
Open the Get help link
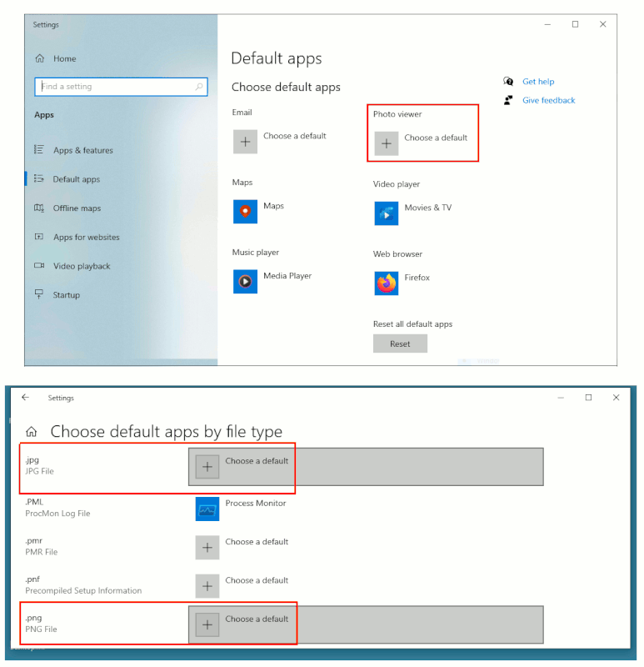[538, 81]
